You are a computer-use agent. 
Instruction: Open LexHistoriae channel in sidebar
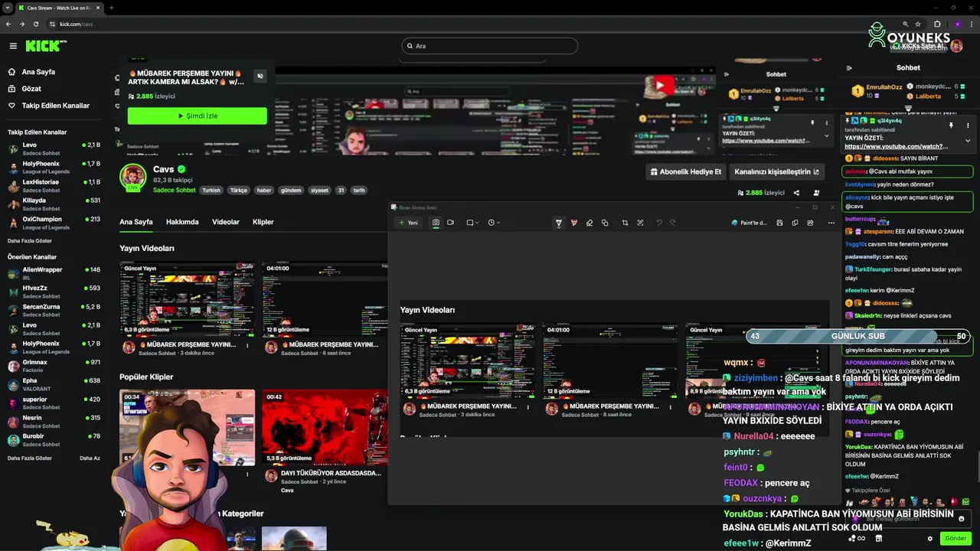[54, 186]
